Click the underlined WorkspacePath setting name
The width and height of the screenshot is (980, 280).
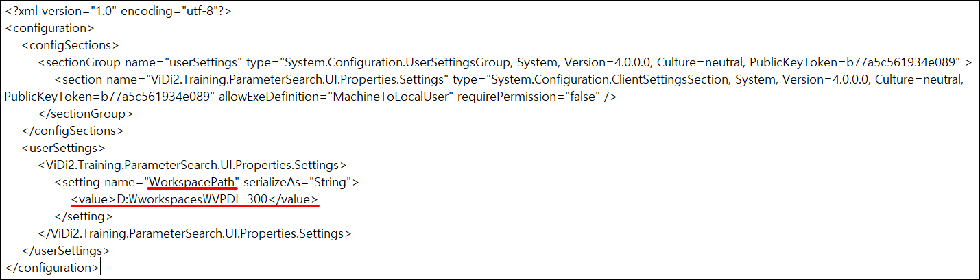[193, 182]
